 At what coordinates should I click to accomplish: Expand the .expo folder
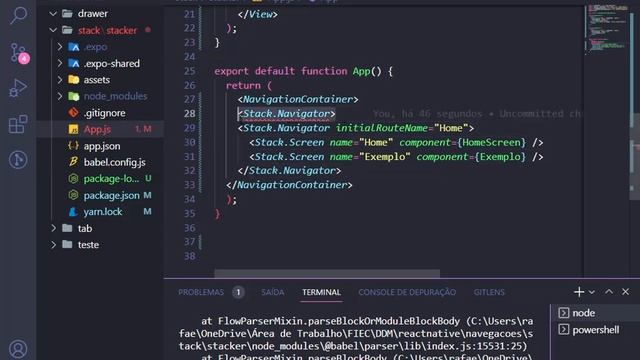[60, 47]
